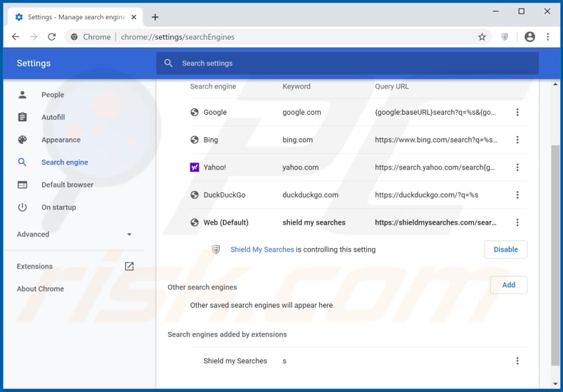The height and width of the screenshot is (392, 563).
Task: Open the Shield My Searches extension link
Action: coord(262,249)
